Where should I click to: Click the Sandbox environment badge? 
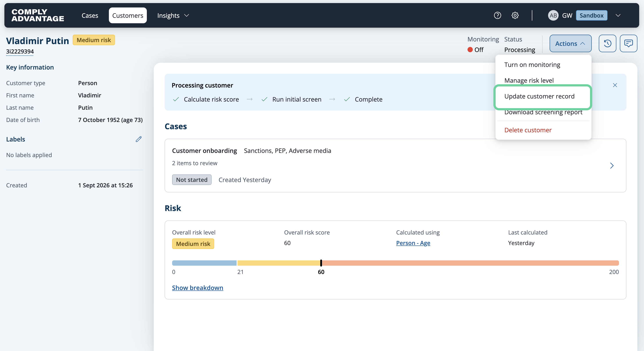click(592, 16)
